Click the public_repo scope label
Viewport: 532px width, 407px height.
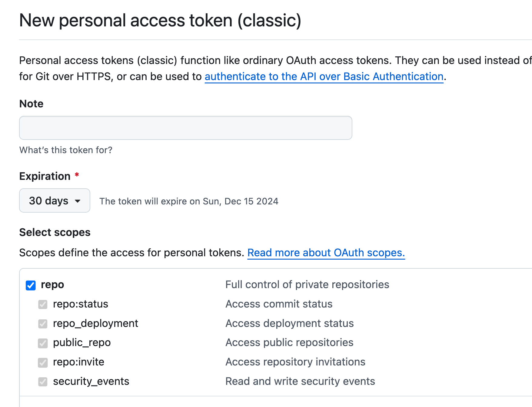pos(82,342)
